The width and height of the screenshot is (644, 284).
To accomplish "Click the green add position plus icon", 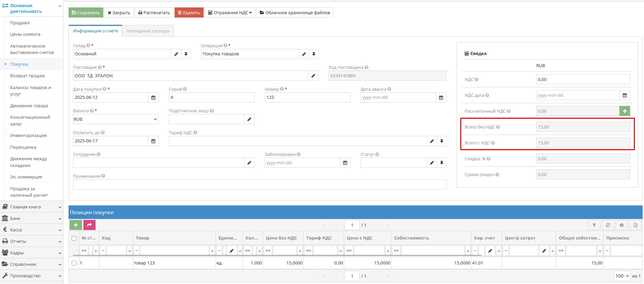I will pyautogui.click(x=76, y=225).
